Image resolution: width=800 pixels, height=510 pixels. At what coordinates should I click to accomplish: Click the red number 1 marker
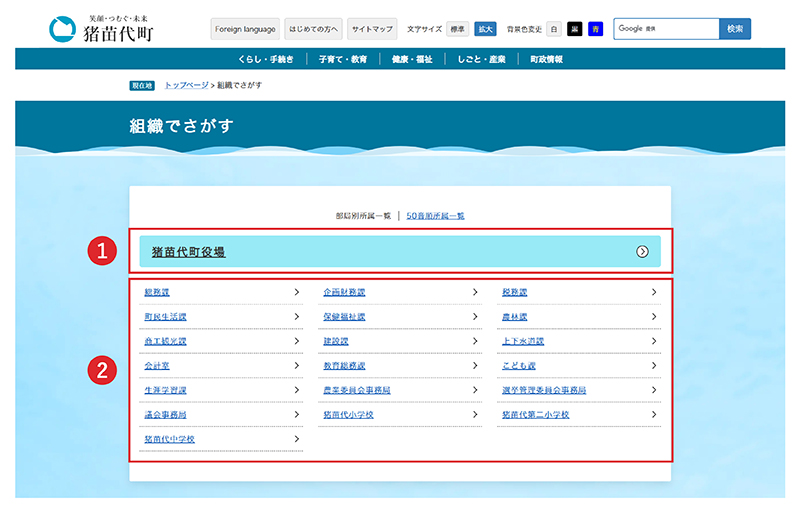[102, 252]
